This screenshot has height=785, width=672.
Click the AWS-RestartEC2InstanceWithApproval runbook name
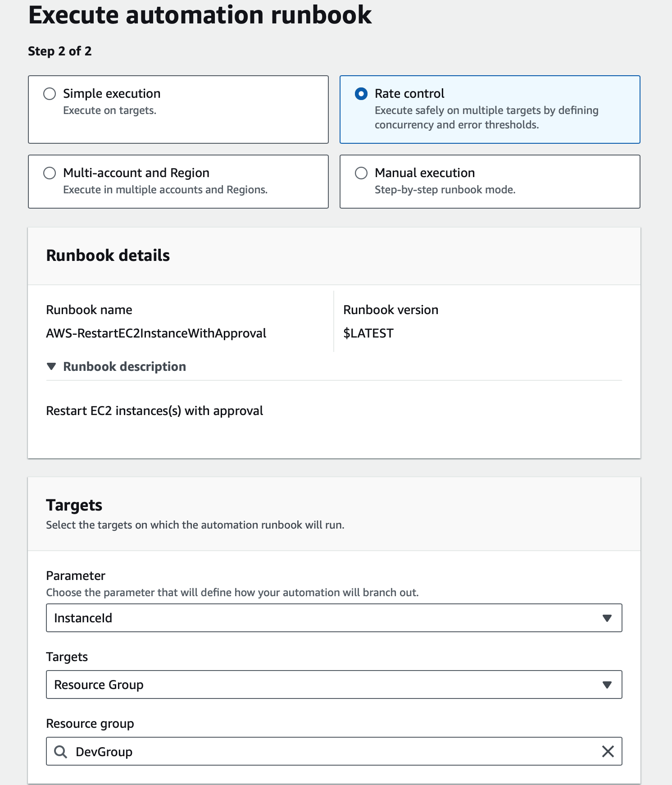pyautogui.click(x=156, y=333)
